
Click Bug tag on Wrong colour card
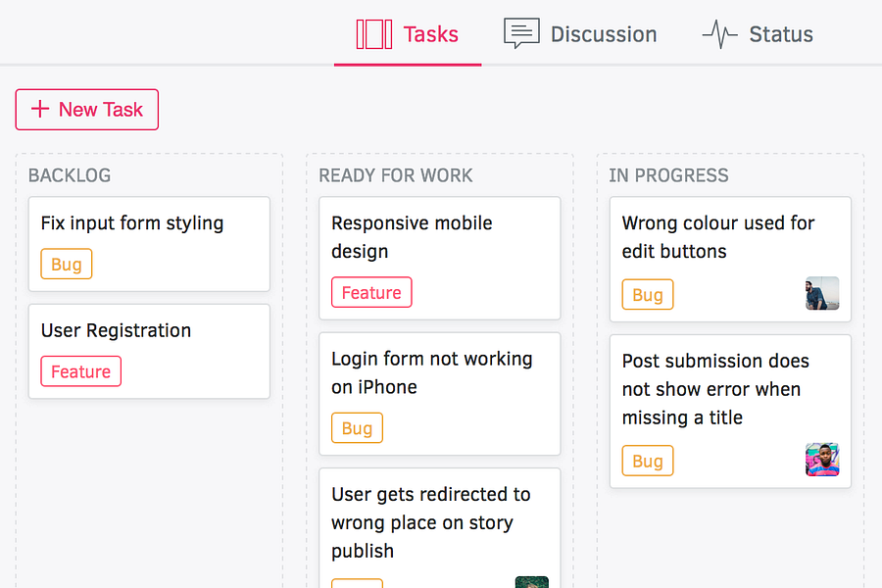[648, 295]
